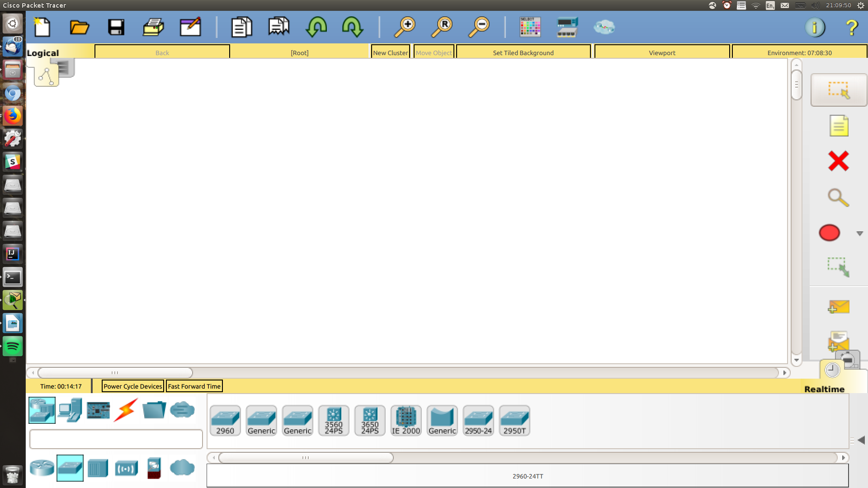The width and height of the screenshot is (868, 488).
Task: Select the 3650 24PS switch
Action: (370, 419)
